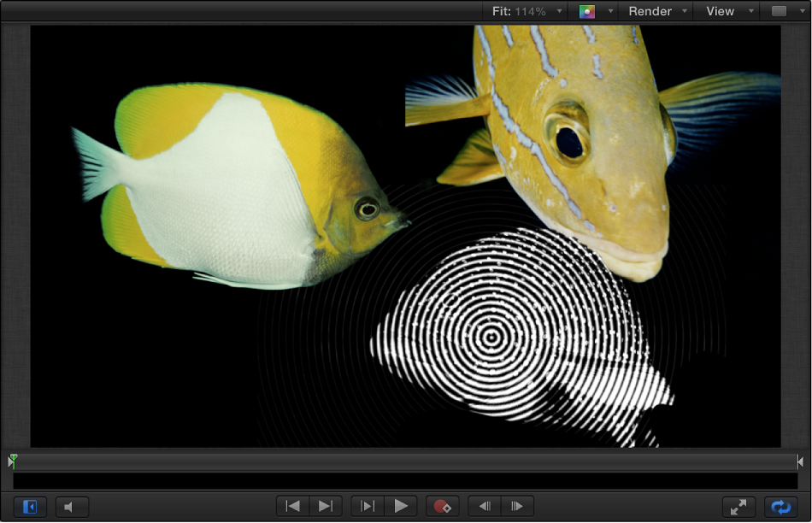Toggle the timing pane visibility

[28, 506]
